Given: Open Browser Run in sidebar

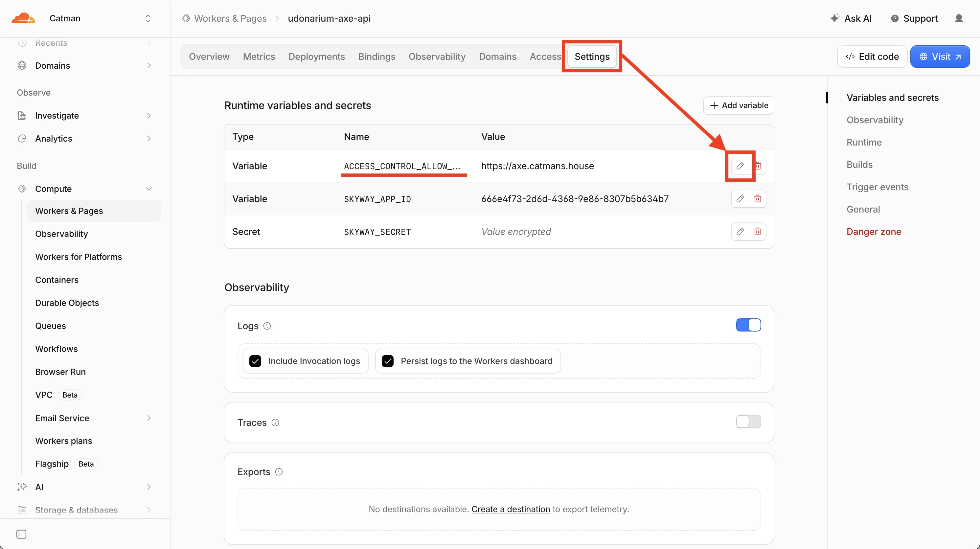Looking at the screenshot, I should [x=60, y=372].
